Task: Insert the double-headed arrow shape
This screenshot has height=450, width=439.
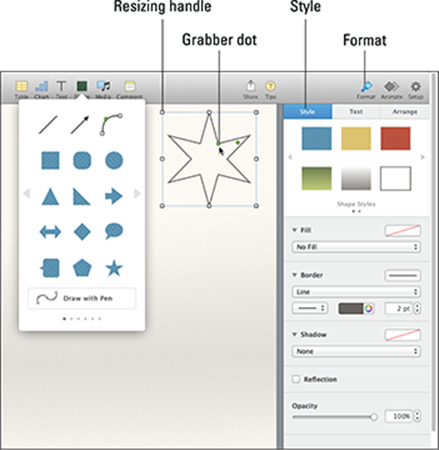Action: tap(50, 232)
